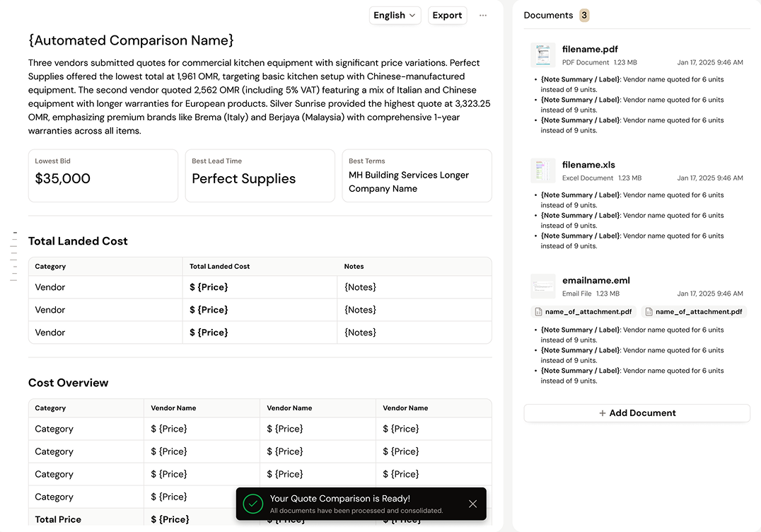Open the second name_of_attachment.pdf attachment chip
Viewport: 761px width, 532px height.
pos(694,312)
